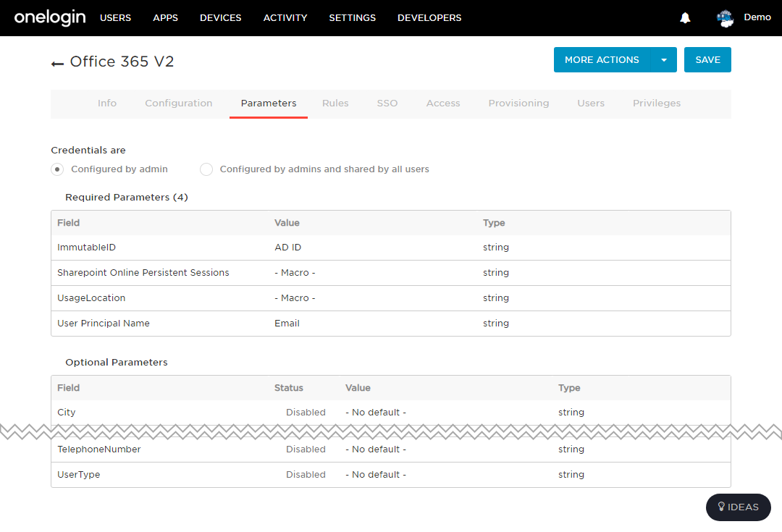Open the UsageLocation parameter row

tap(391, 298)
